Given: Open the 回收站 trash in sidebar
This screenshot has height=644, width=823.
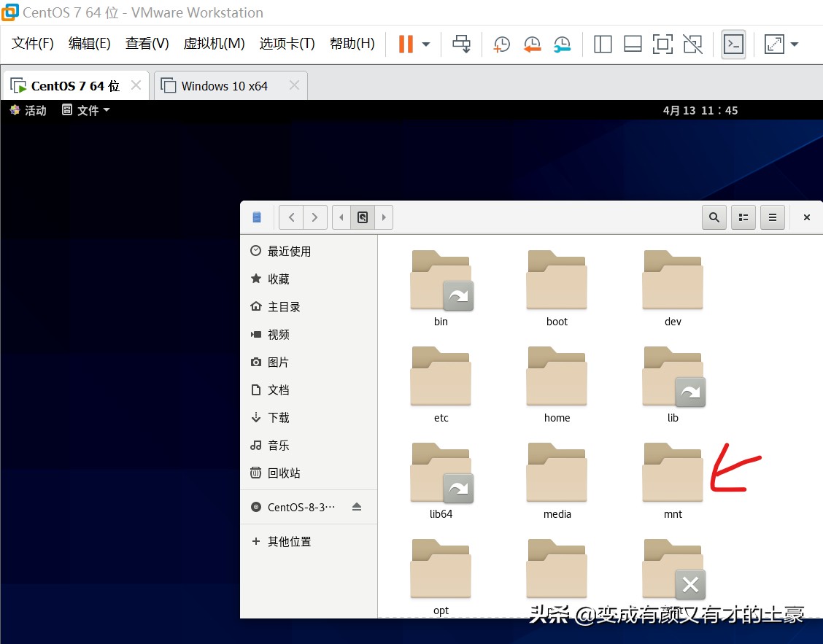Looking at the screenshot, I should pyautogui.click(x=309, y=473).
